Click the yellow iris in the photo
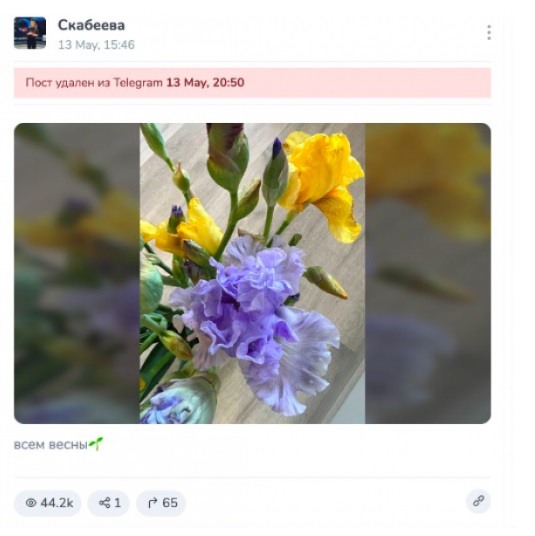 (323, 185)
